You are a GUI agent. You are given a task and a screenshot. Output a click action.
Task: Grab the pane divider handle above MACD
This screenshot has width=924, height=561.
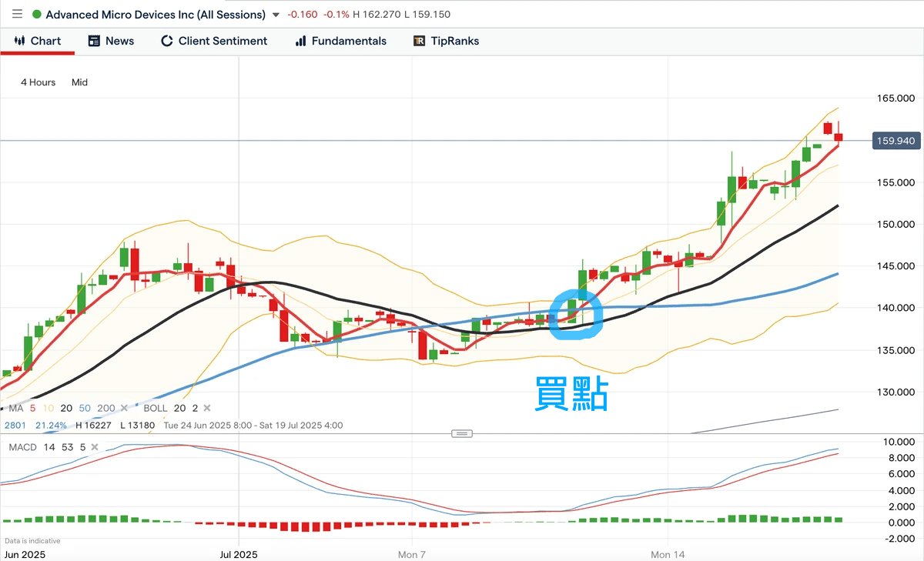click(x=461, y=433)
